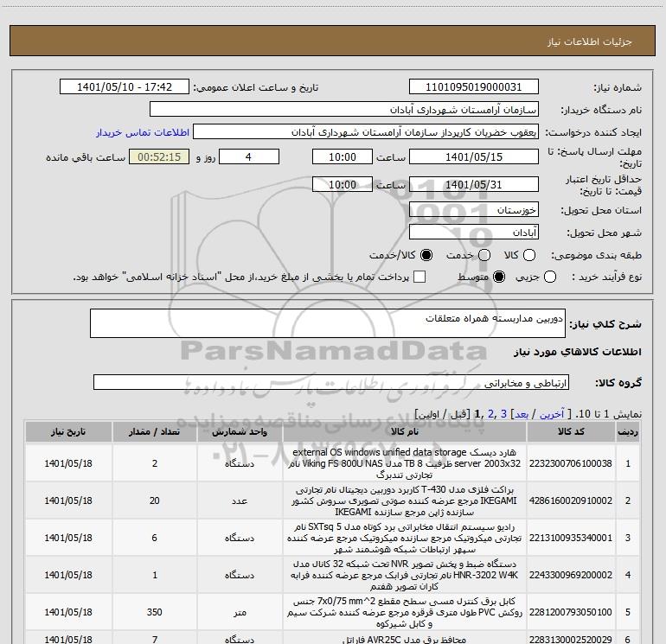The image size is (666, 644).
Task: Click the تعداد / مقدار column header
Action: (155, 431)
